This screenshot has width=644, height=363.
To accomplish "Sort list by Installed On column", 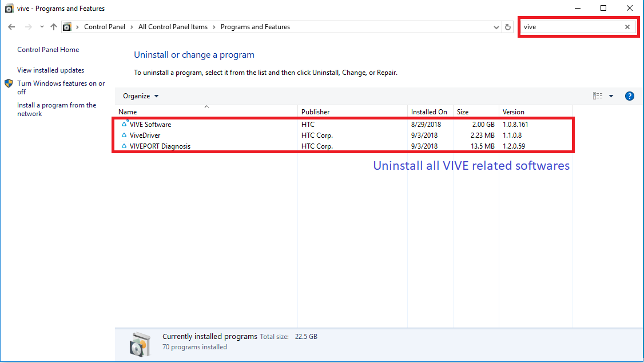I will (x=430, y=111).
